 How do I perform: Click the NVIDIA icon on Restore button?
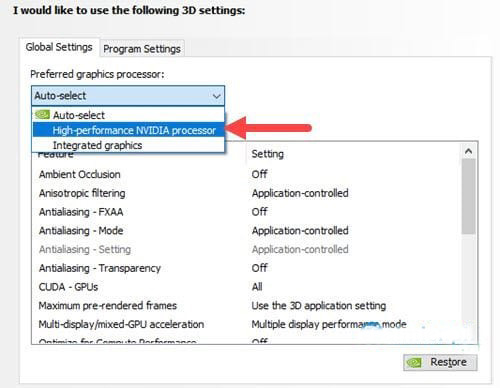(414, 362)
